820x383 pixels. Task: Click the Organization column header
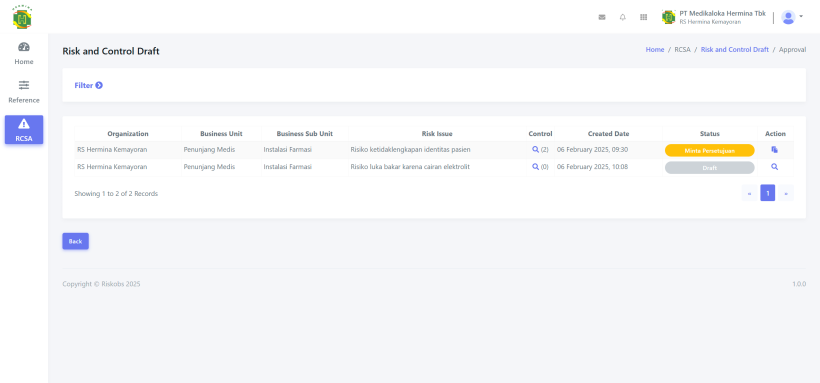128,133
